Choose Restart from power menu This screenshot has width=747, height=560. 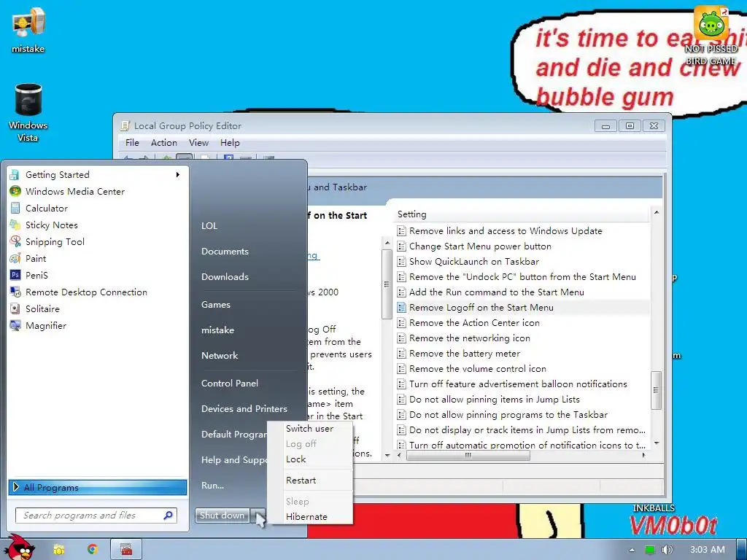pos(309,481)
